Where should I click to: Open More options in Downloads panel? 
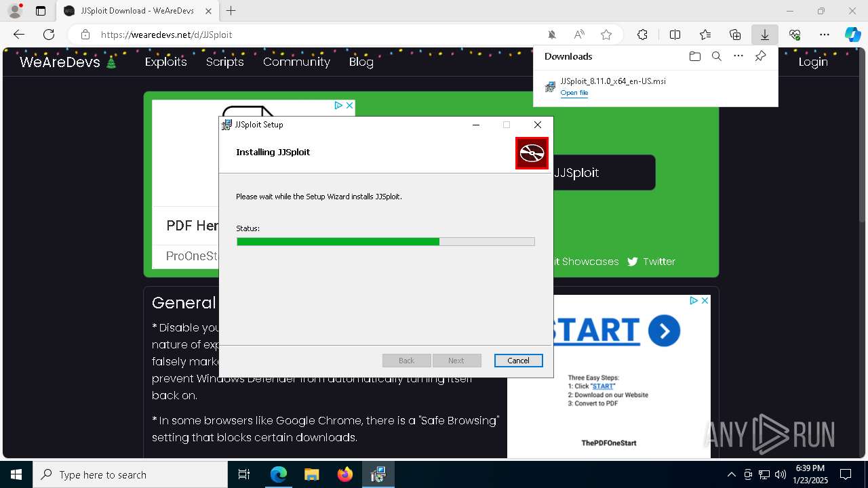(738, 56)
